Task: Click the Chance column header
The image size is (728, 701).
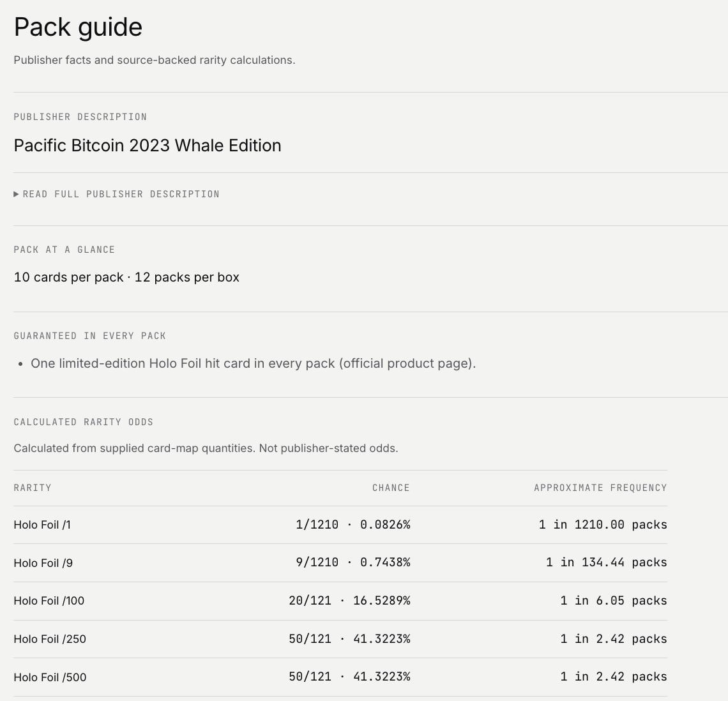Action: [x=391, y=488]
